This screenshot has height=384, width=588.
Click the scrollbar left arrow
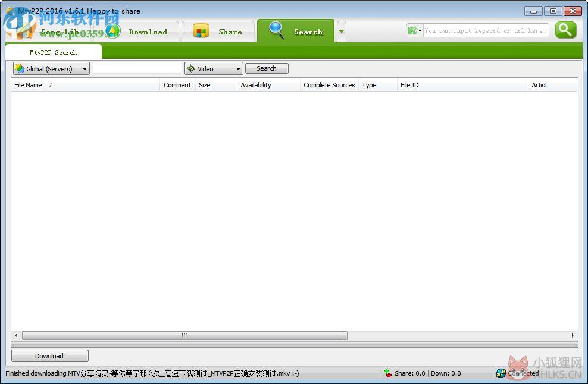click(x=15, y=335)
